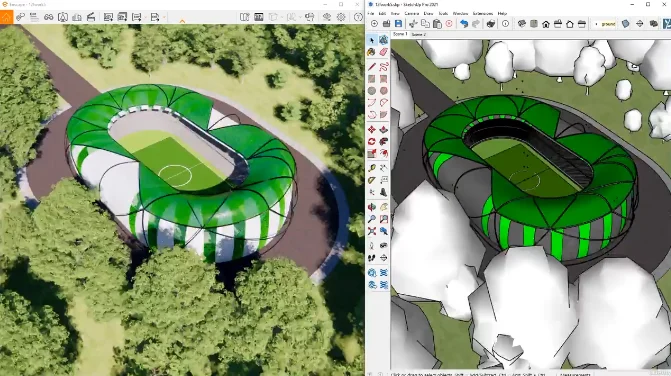Click the blue Undo arrow
Viewport: 671px width, 376px height.
pos(464,24)
